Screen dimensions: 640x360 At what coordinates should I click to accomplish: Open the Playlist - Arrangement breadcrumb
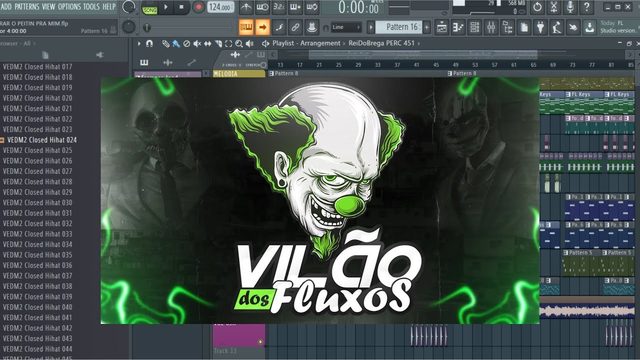click(307, 43)
